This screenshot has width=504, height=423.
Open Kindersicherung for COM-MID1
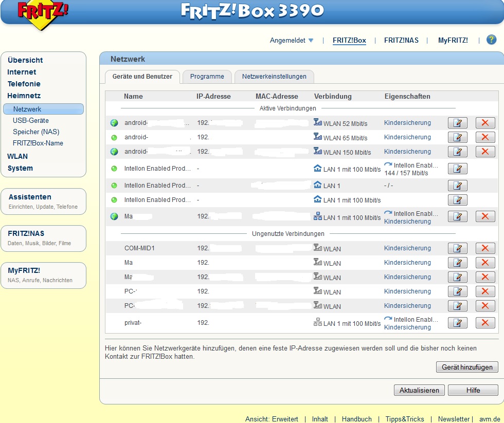click(x=407, y=248)
